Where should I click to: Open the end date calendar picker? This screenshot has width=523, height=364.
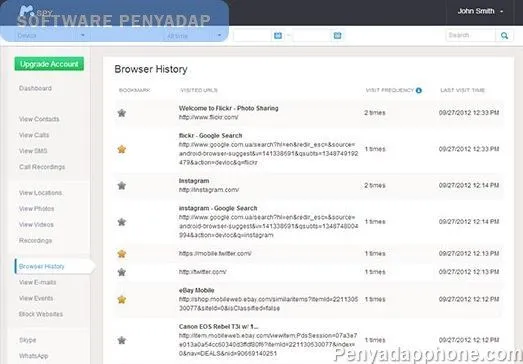pos(337,35)
